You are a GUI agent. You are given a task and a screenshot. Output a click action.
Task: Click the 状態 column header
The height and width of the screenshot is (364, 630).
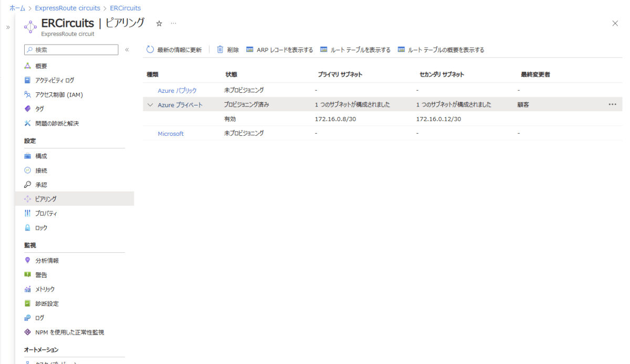pyautogui.click(x=230, y=74)
